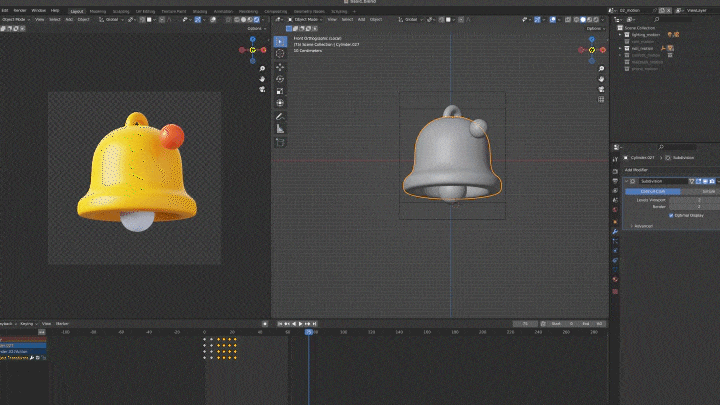Viewport: 720px width, 405px height.
Task: Select the Move tool
Action: point(280,67)
